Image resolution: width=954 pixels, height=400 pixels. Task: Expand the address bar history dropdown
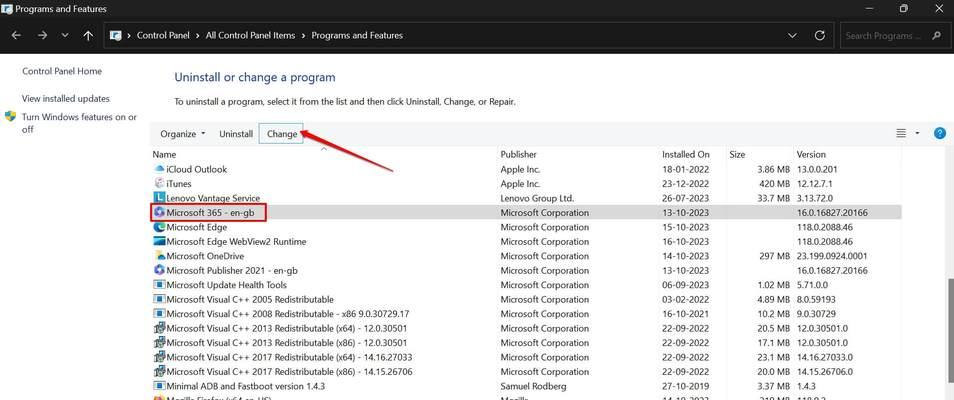pos(792,36)
